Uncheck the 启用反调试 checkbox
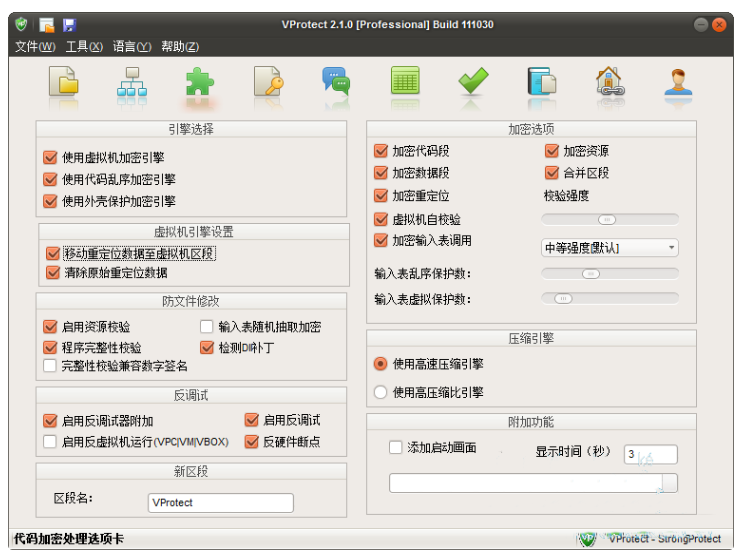738x552 pixels. pyautogui.click(x=252, y=420)
